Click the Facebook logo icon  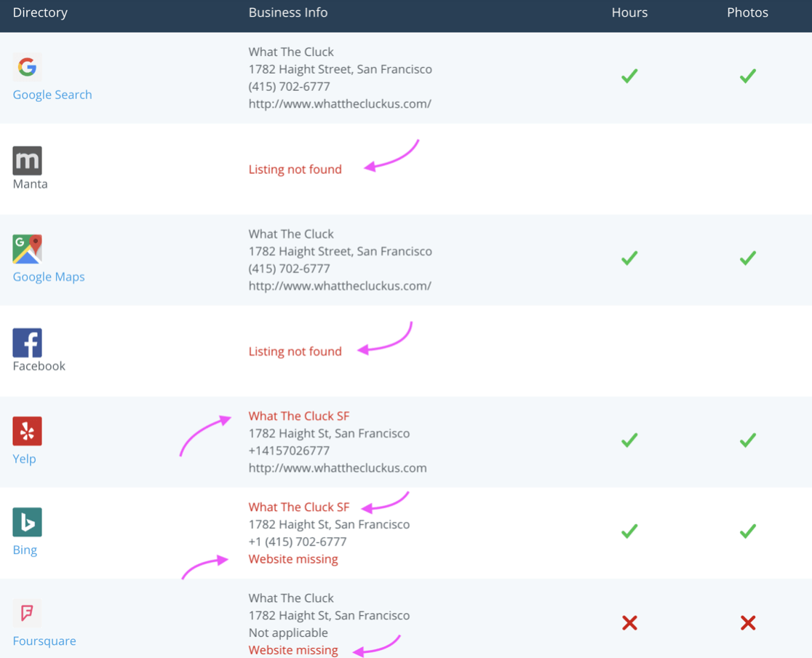tap(27, 343)
